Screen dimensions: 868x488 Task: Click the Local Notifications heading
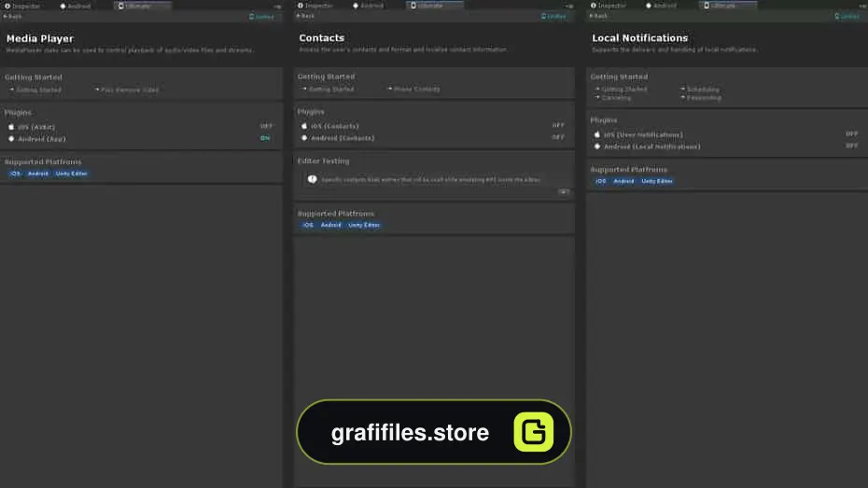[640, 38]
